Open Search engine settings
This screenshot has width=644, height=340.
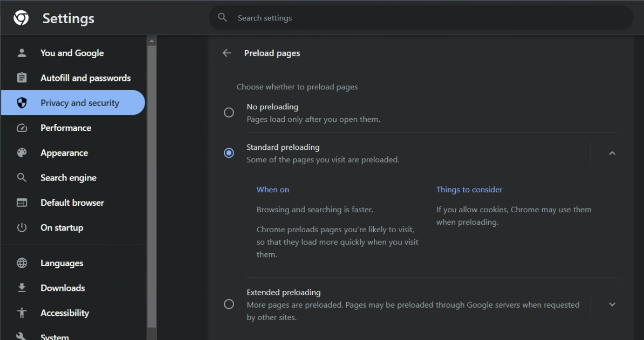(x=73, y=178)
